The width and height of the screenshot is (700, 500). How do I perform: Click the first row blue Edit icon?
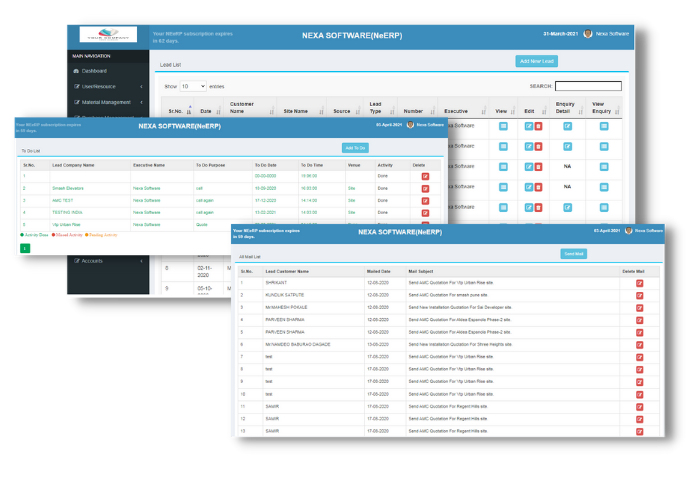point(528,125)
